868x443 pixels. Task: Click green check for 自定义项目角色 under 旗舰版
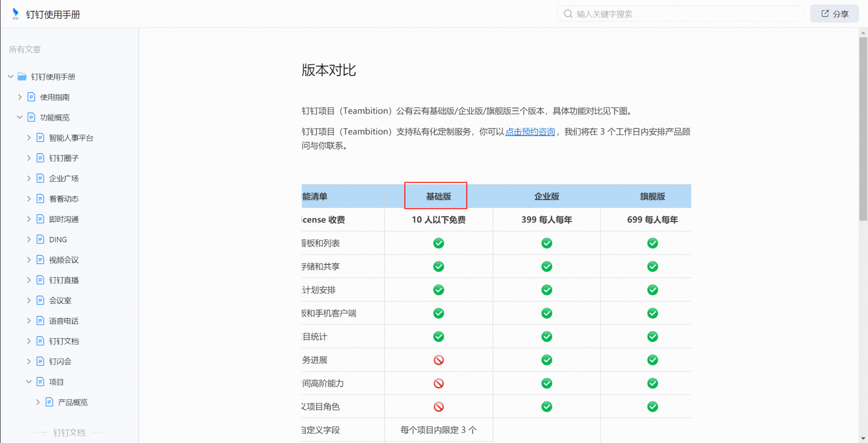click(x=652, y=407)
